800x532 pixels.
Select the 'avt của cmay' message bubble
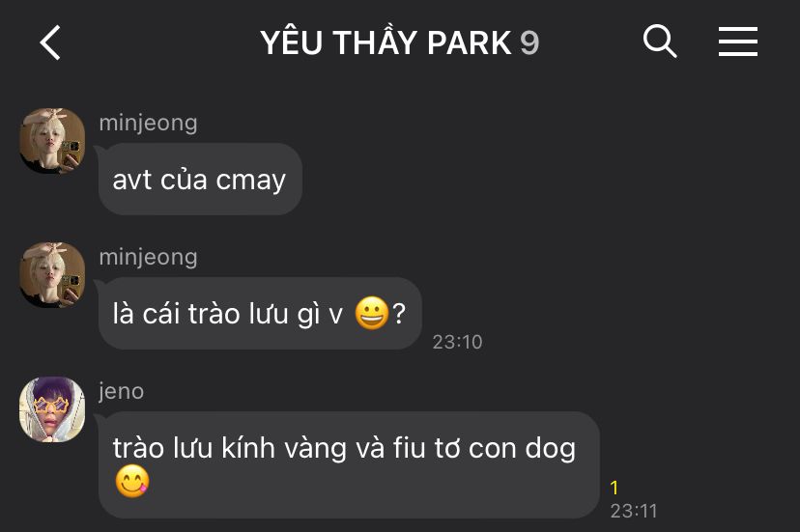200,179
